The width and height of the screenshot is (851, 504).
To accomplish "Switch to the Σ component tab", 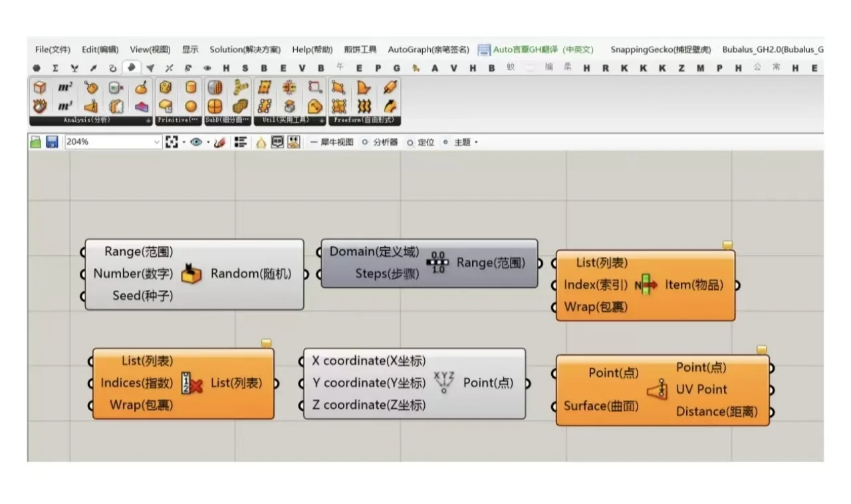I will click(x=55, y=68).
